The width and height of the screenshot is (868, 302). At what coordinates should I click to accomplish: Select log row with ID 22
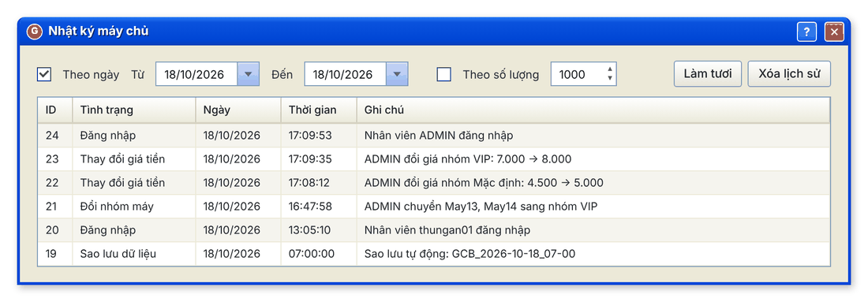pos(434,182)
